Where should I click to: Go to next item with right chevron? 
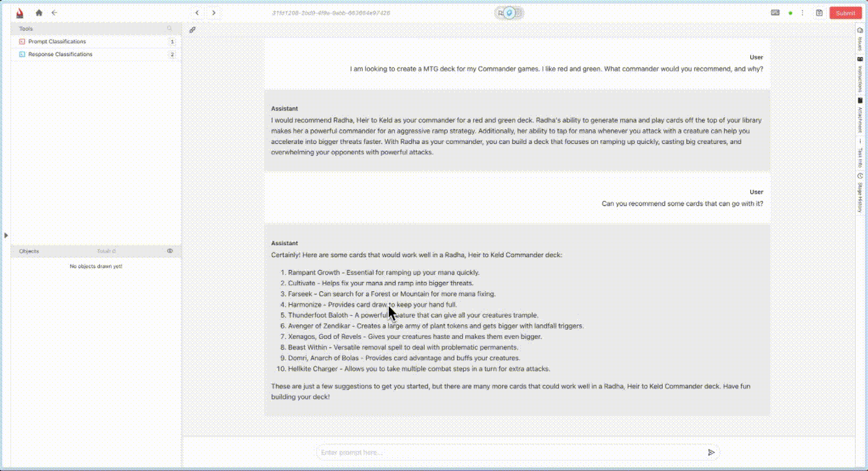click(214, 12)
